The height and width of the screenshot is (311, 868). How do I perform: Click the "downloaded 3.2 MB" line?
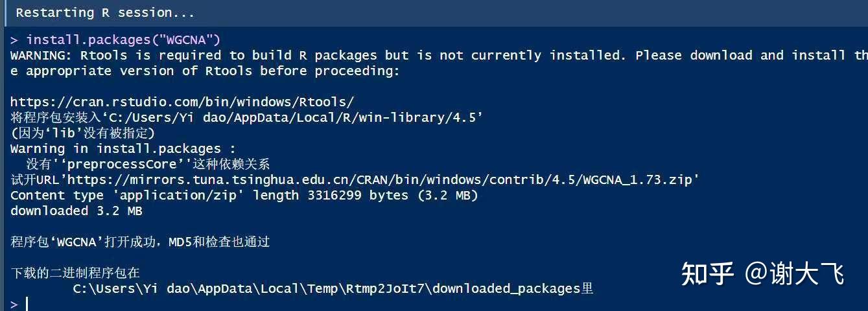[x=76, y=211]
